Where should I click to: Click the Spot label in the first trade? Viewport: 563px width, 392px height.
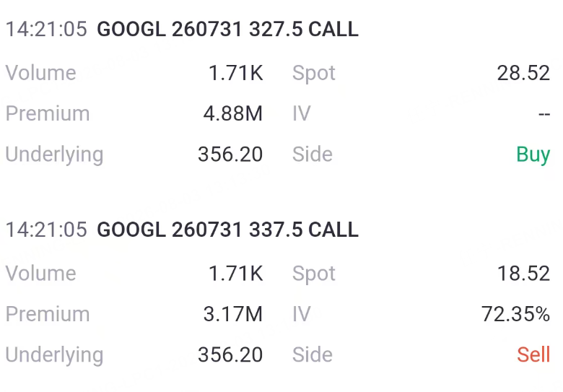314,74
